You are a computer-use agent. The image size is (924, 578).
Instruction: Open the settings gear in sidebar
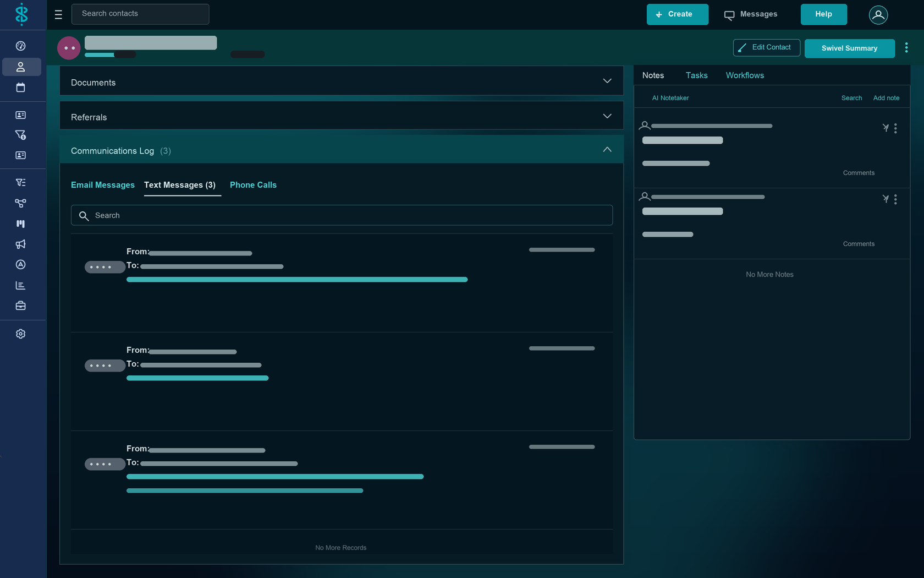click(20, 334)
